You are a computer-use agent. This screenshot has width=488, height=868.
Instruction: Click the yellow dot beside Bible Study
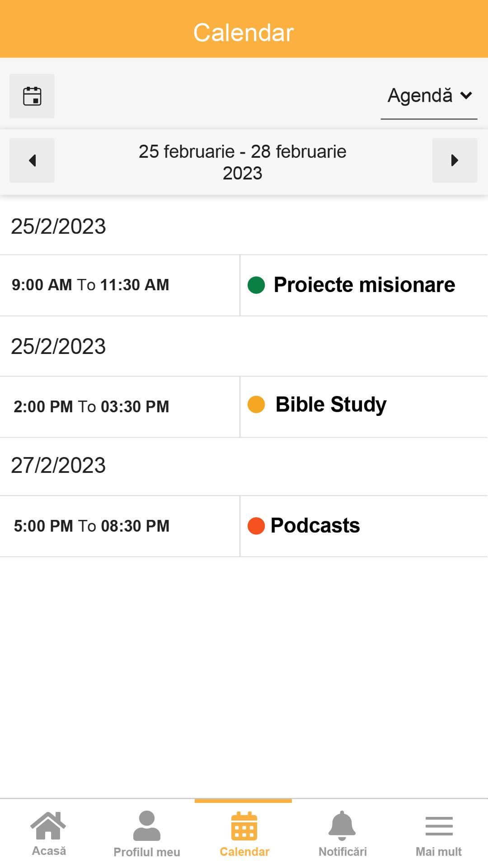[256, 405]
